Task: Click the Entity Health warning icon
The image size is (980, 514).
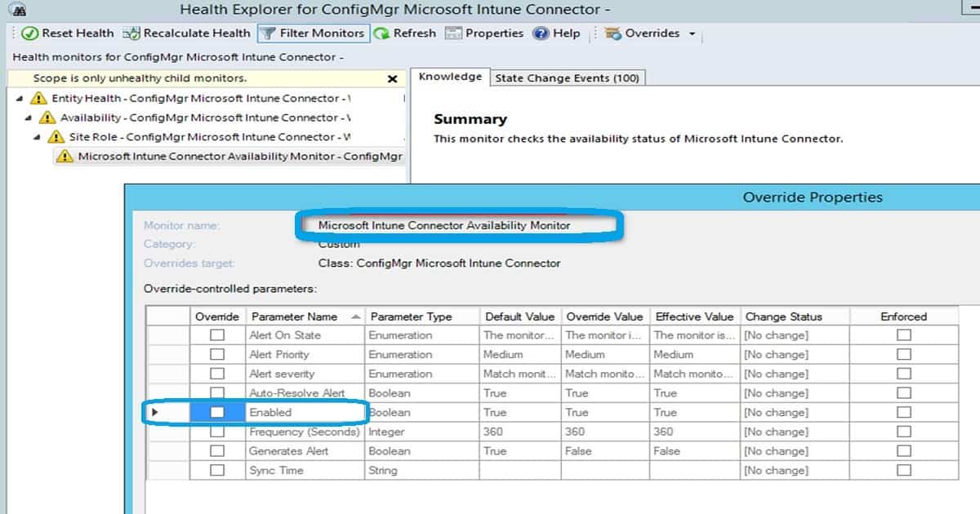Action: pos(38,98)
